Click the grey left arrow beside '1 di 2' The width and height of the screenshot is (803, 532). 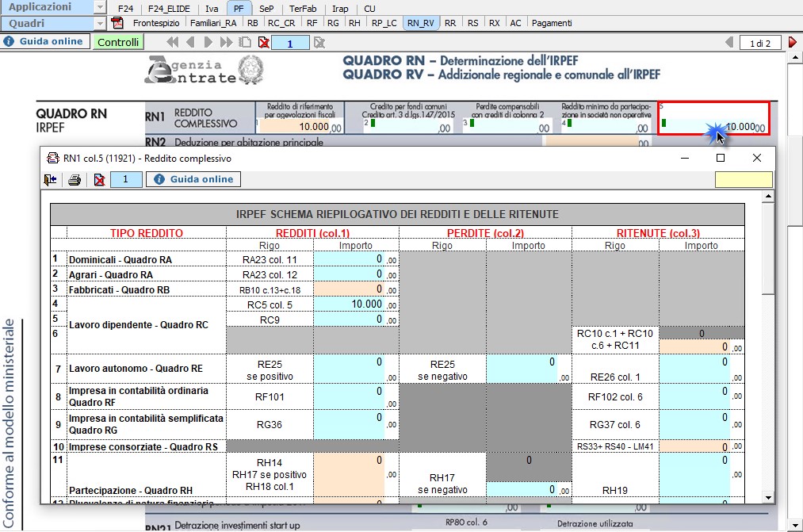(x=729, y=43)
